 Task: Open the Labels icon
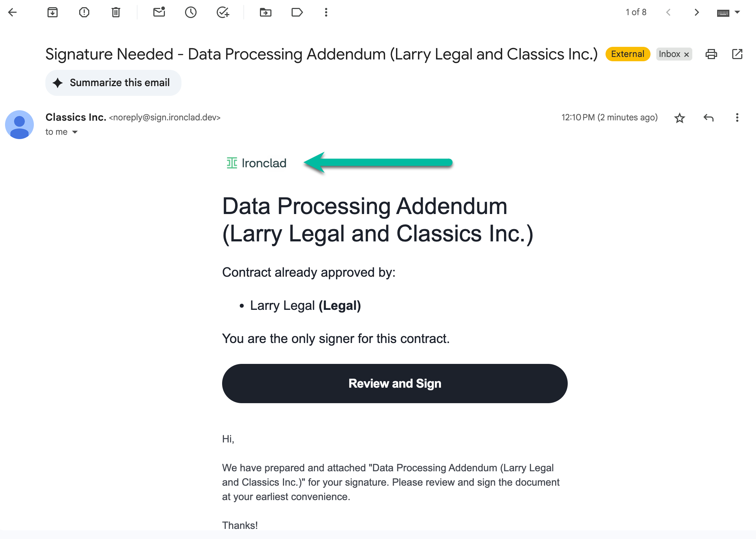297,13
